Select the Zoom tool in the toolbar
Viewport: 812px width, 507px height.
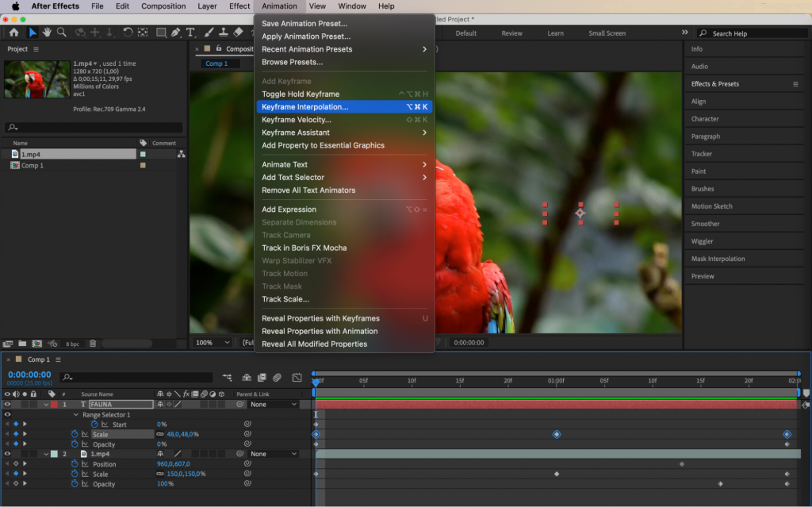62,33
